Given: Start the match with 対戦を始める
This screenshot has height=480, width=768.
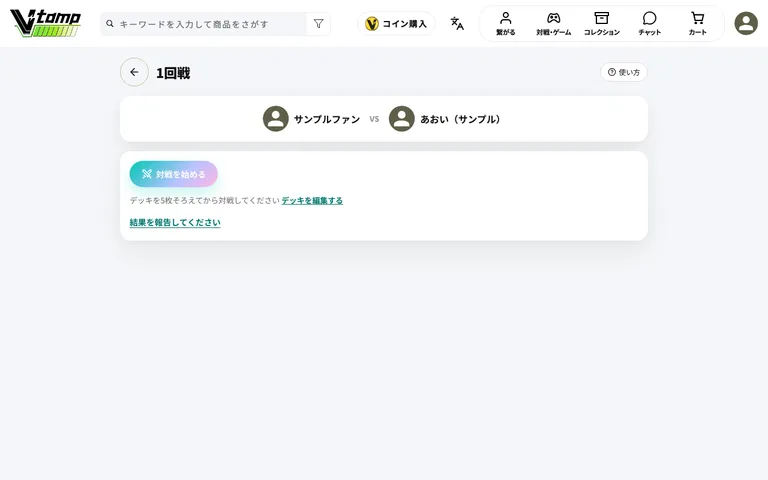Looking at the screenshot, I should click(x=173, y=174).
